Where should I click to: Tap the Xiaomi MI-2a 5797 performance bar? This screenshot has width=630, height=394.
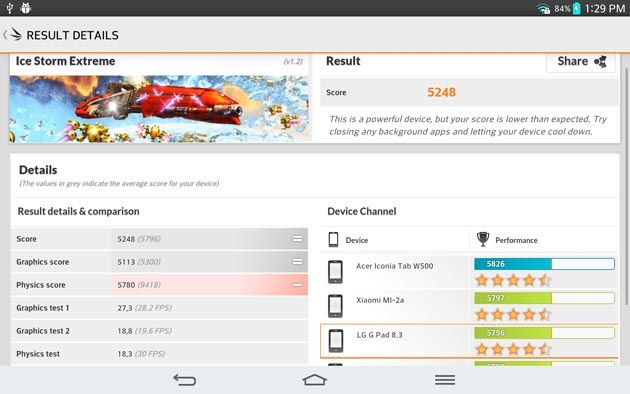[x=544, y=298]
